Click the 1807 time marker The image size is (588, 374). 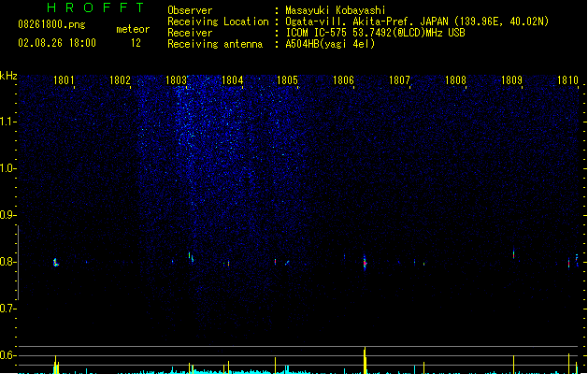click(x=399, y=80)
